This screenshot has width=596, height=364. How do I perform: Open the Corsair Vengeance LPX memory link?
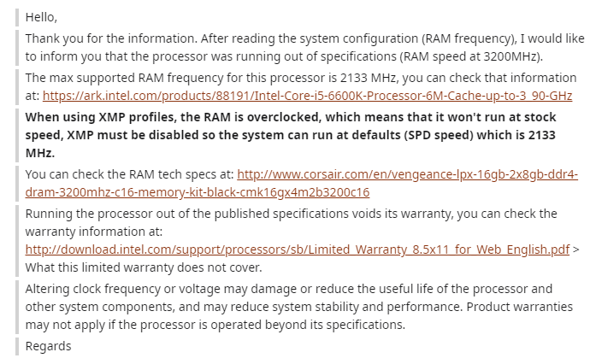point(407,174)
